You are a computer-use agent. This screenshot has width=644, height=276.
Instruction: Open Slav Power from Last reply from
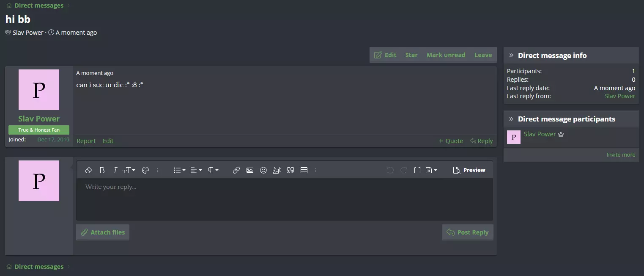coord(620,96)
